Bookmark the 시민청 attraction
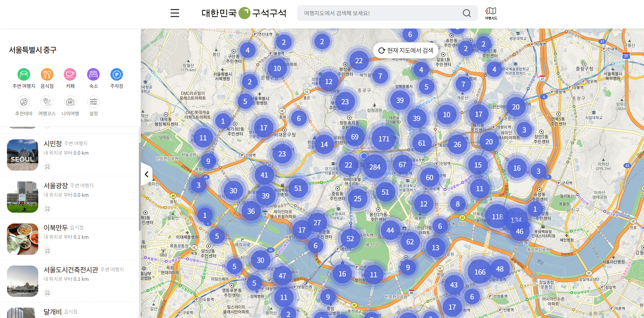 [x=47, y=167]
